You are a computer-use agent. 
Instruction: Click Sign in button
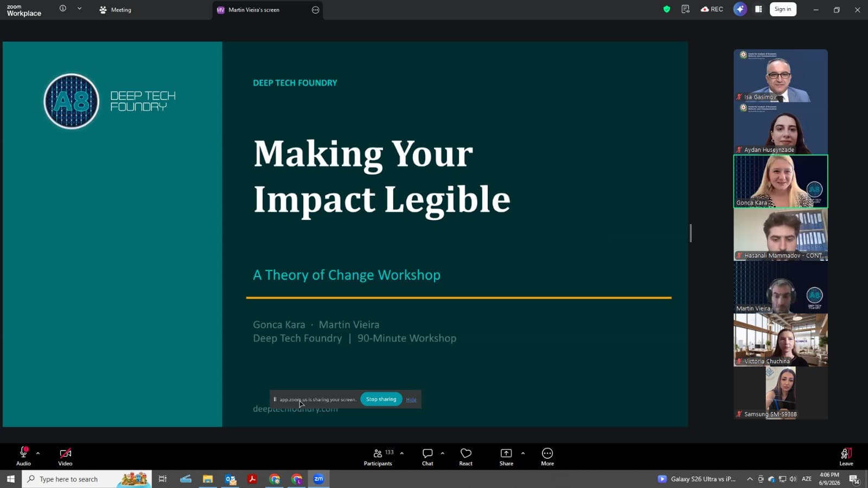point(783,9)
